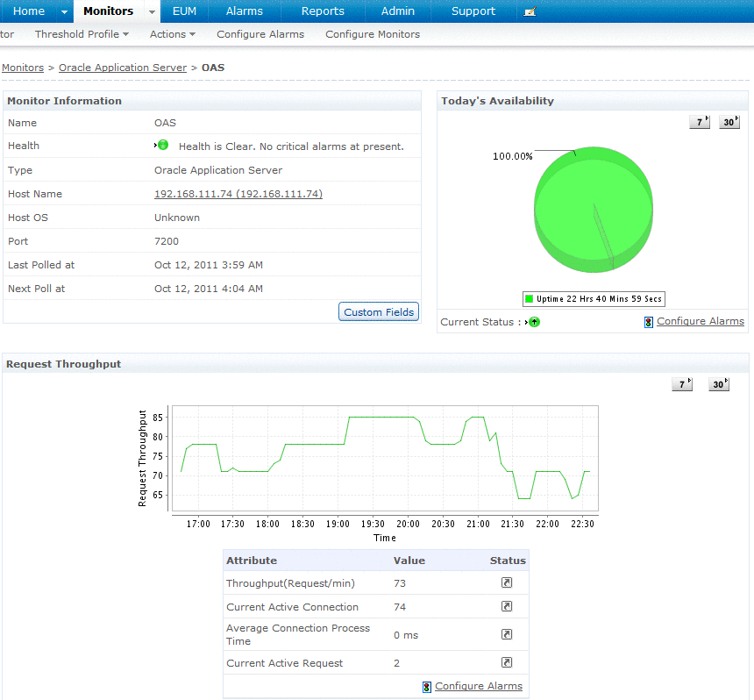Screen dimensions: 754x700
Task: Click status icon for Current Active Connection
Action: (x=507, y=607)
